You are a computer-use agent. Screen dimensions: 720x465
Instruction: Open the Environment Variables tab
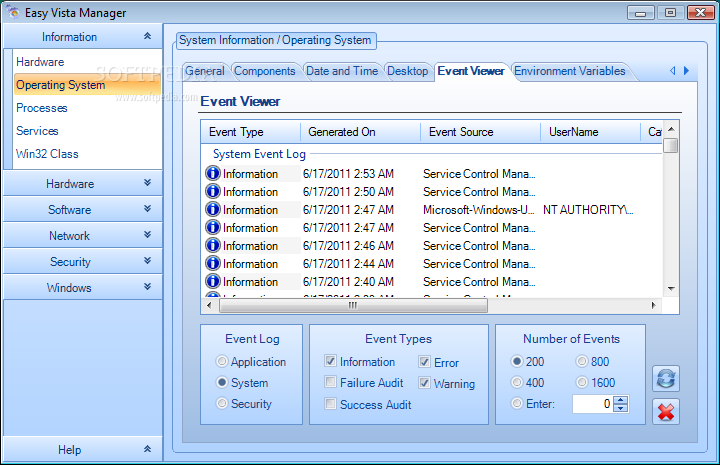(x=570, y=71)
